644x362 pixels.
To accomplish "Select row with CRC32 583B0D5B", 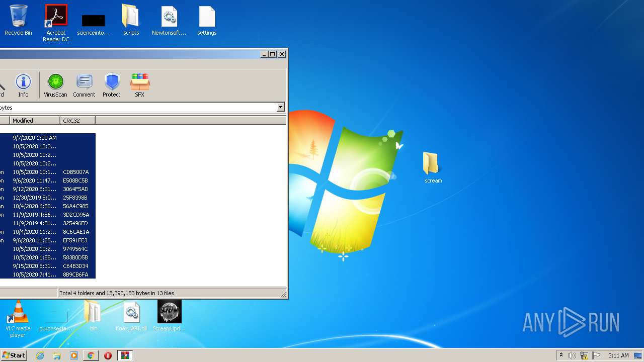I will pos(48,257).
